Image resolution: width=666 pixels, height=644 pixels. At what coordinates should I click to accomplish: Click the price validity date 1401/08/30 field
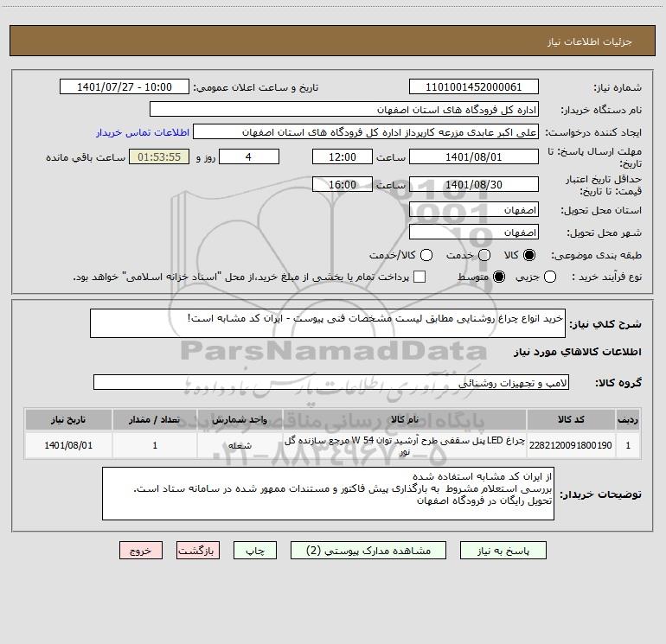(x=474, y=184)
